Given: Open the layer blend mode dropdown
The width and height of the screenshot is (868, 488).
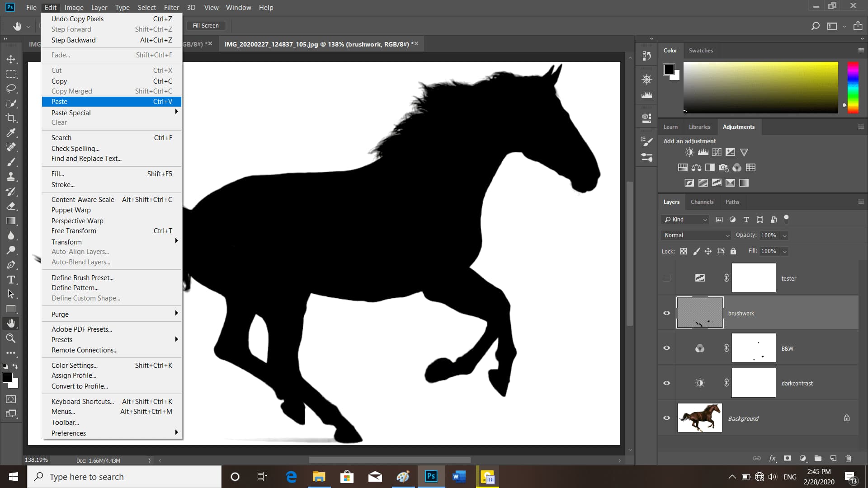Looking at the screenshot, I should [x=696, y=235].
